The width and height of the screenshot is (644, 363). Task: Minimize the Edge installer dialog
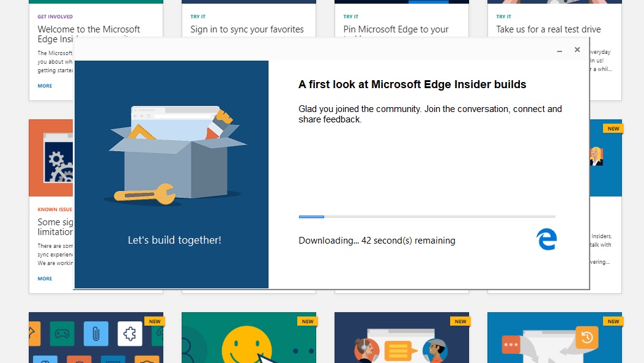(x=559, y=50)
